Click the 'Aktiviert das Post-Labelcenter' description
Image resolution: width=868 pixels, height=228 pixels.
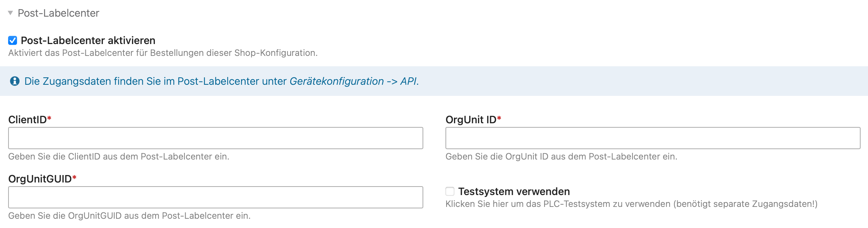pyautogui.click(x=163, y=53)
